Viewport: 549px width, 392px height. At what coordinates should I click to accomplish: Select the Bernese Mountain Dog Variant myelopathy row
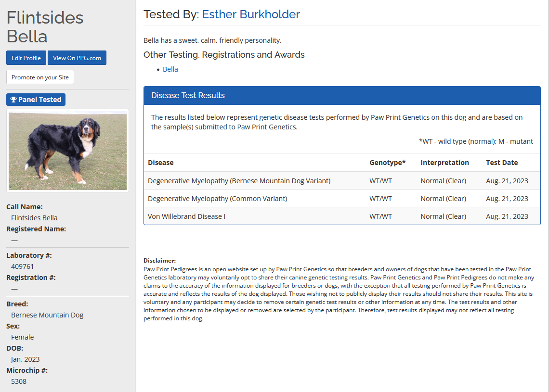tap(239, 181)
